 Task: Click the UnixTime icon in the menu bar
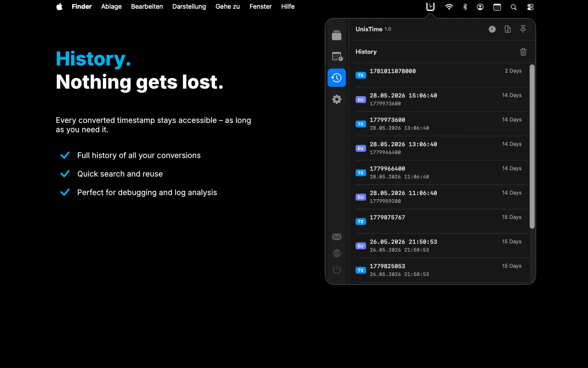click(x=430, y=6)
